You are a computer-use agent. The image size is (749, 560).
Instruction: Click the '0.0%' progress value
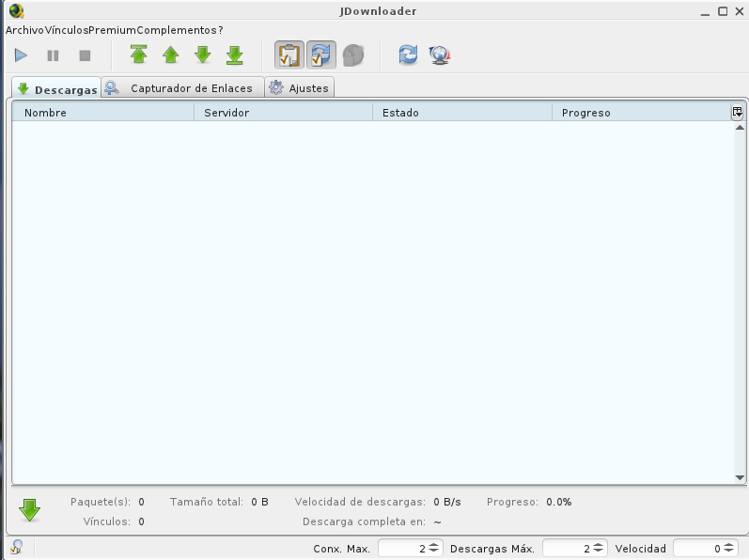click(x=559, y=502)
